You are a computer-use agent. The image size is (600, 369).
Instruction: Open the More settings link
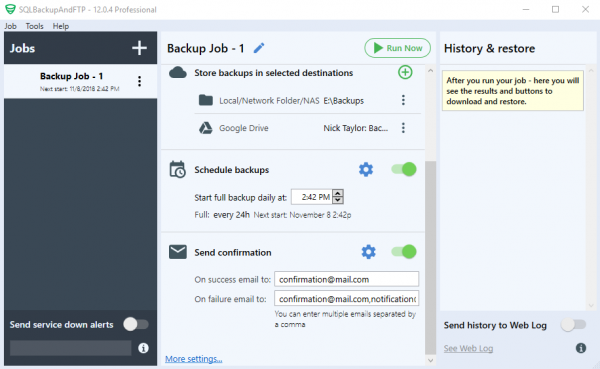(x=194, y=359)
